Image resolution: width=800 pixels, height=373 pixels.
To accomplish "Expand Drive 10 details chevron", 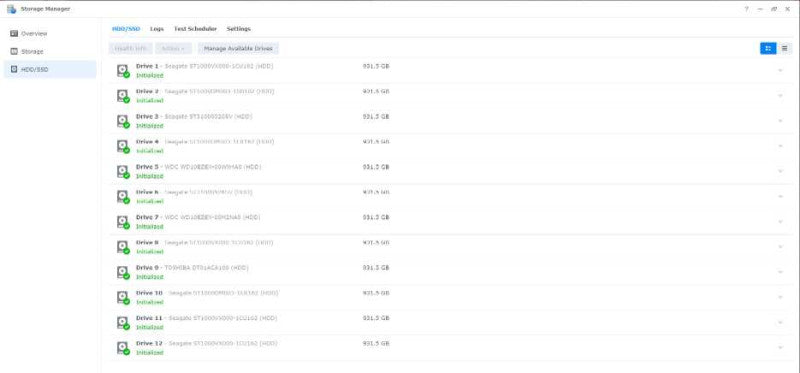I will pyautogui.click(x=780, y=297).
